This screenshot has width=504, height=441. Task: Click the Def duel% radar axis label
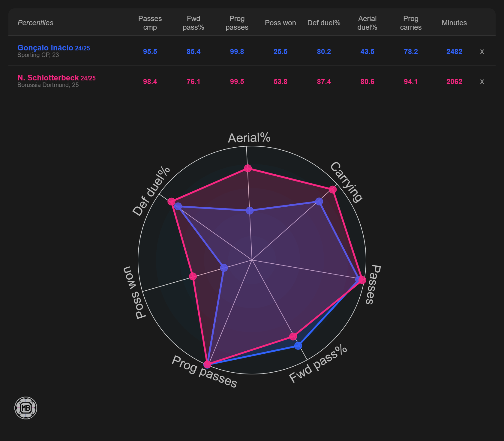tap(151, 191)
